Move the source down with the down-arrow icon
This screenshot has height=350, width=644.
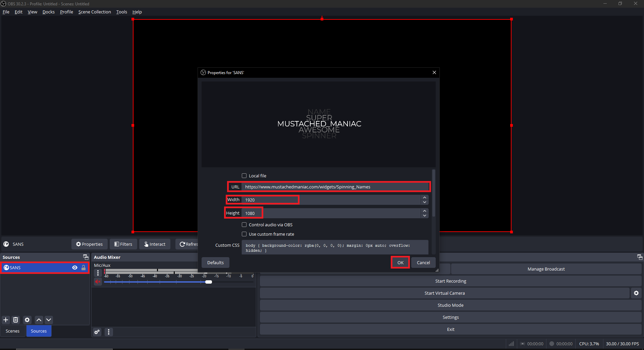click(49, 320)
